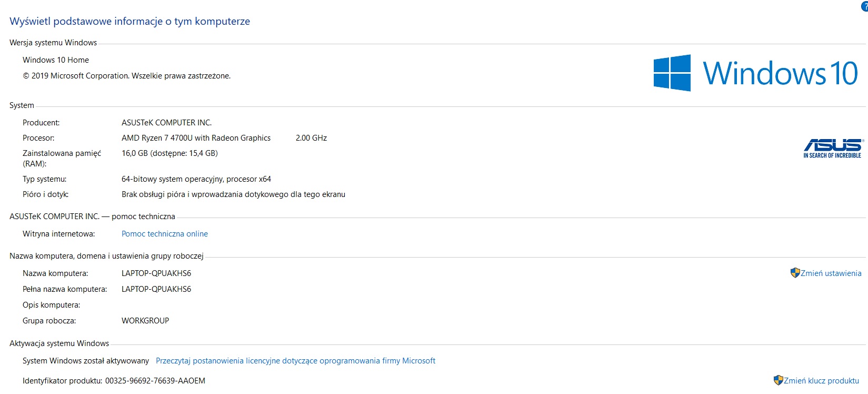Click system type 64-bitowy system operacyjny
The width and height of the screenshot is (868, 394).
(x=196, y=179)
